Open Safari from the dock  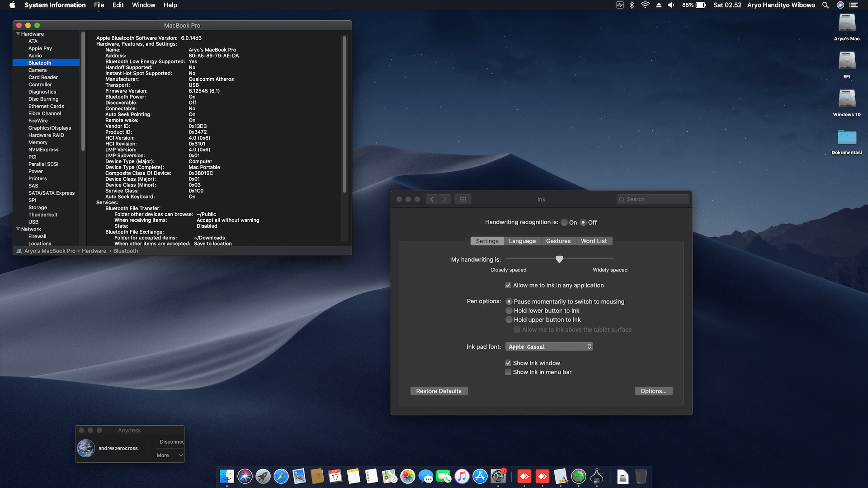281,476
